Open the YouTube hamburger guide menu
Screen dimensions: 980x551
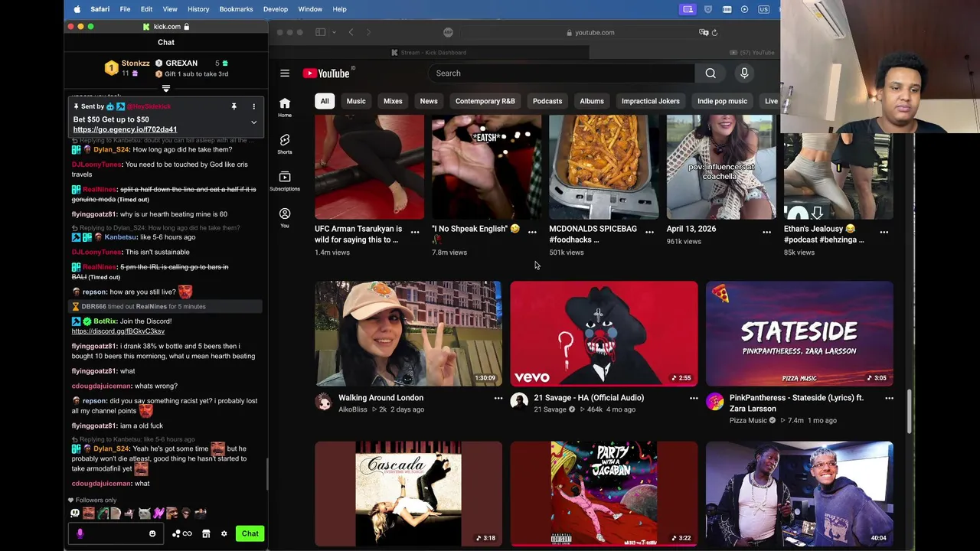[285, 73]
